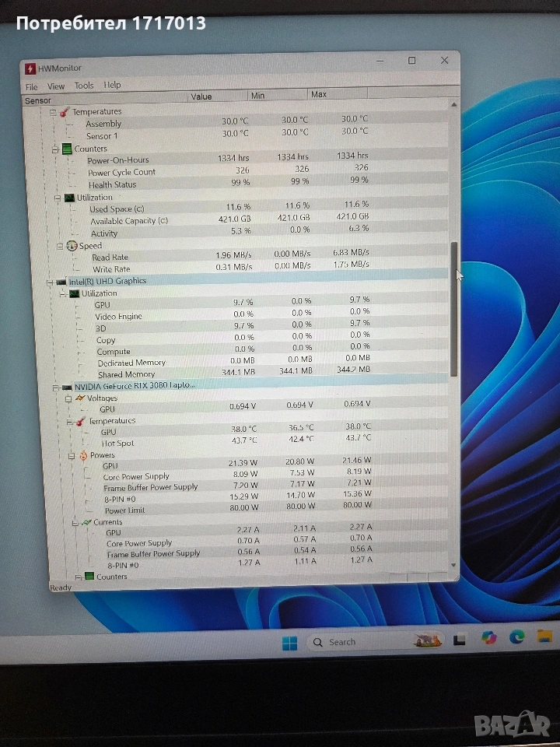Click the Voltages lightning bolt icon
The width and height of the screenshot is (560, 747).
79,398
